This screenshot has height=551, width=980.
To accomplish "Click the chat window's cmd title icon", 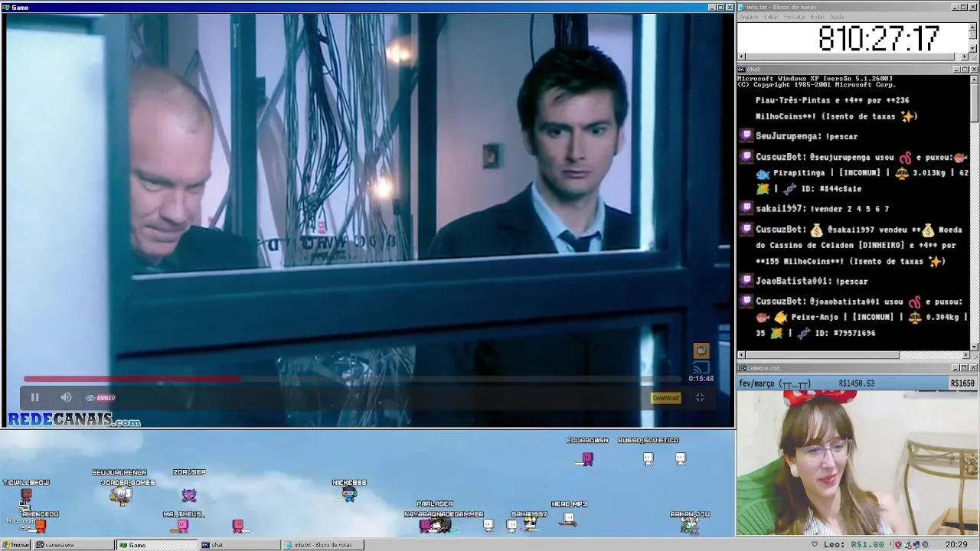I will (742, 70).
